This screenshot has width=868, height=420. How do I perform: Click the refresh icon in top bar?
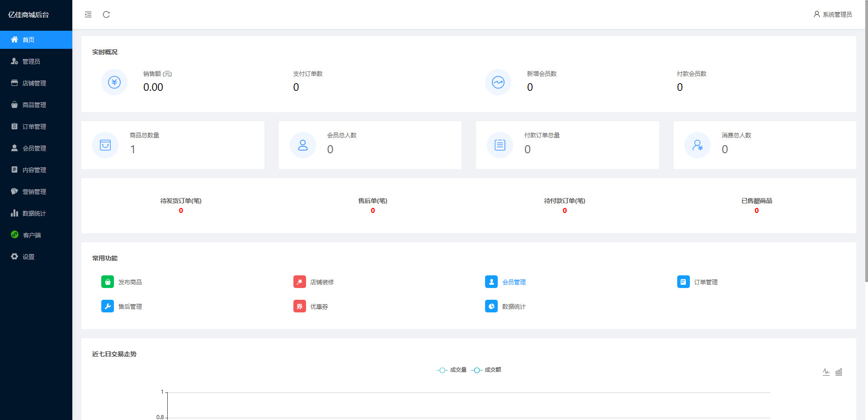tap(106, 14)
